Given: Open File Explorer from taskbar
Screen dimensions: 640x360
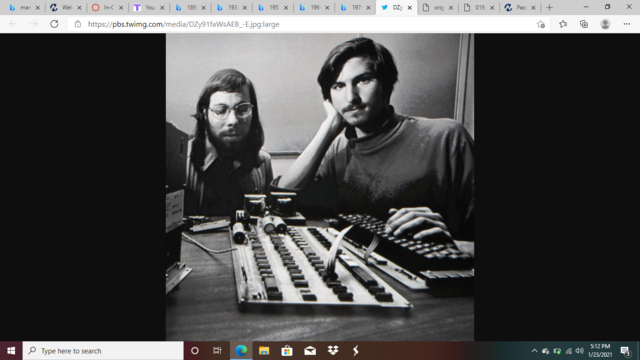Looking at the screenshot, I should 264,351.
